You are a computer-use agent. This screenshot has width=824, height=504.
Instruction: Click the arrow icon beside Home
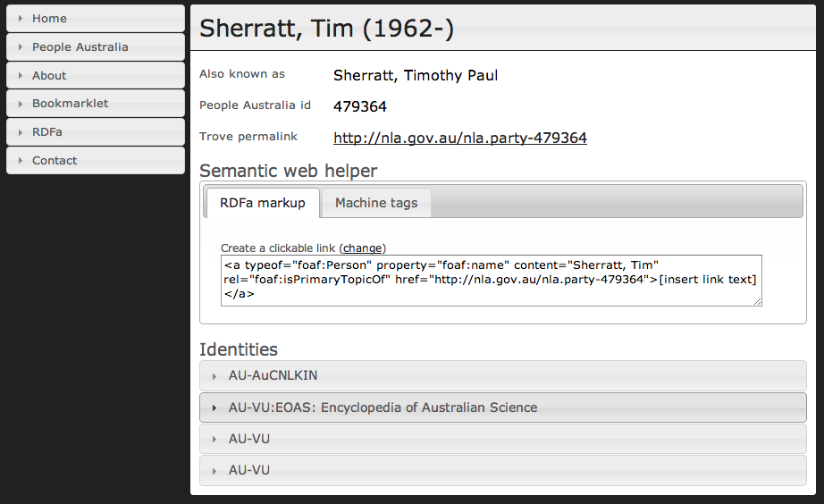click(x=20, y=19)
